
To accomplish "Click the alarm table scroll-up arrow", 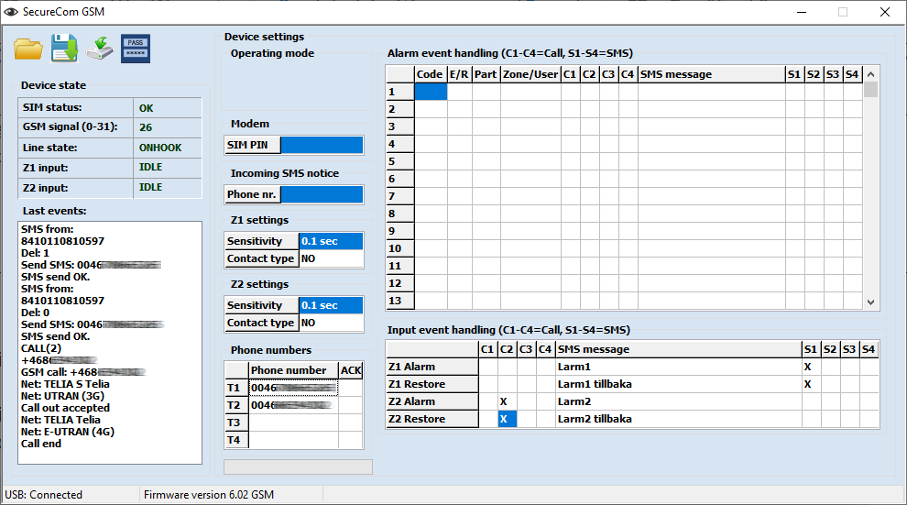I will click(x=871, y=74).
